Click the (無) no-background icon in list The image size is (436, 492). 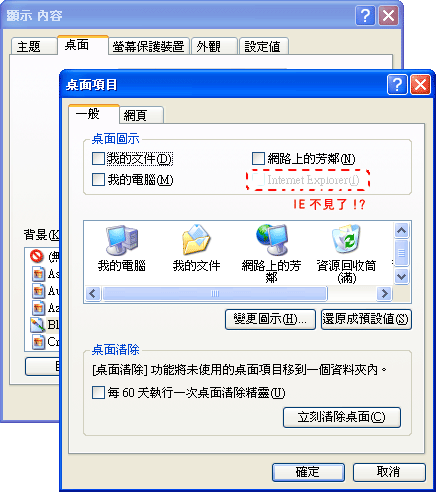[37, 256]
